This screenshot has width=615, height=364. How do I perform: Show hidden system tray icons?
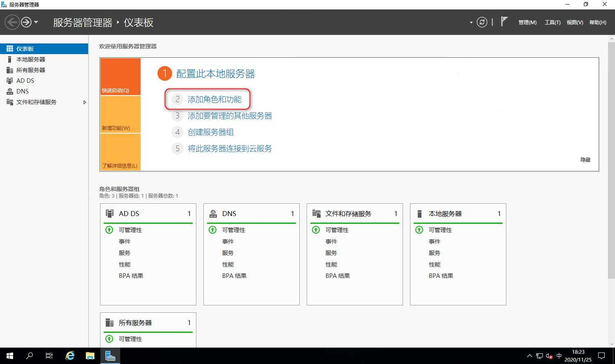(530, 356)
